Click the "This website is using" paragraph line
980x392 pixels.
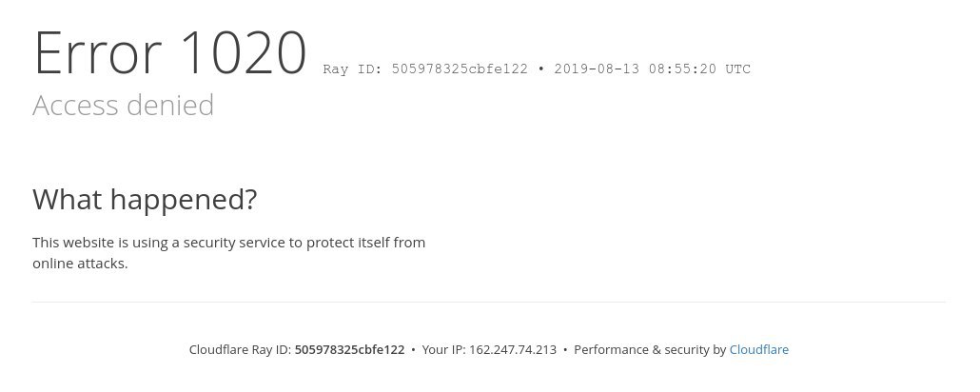coord(228,243)
